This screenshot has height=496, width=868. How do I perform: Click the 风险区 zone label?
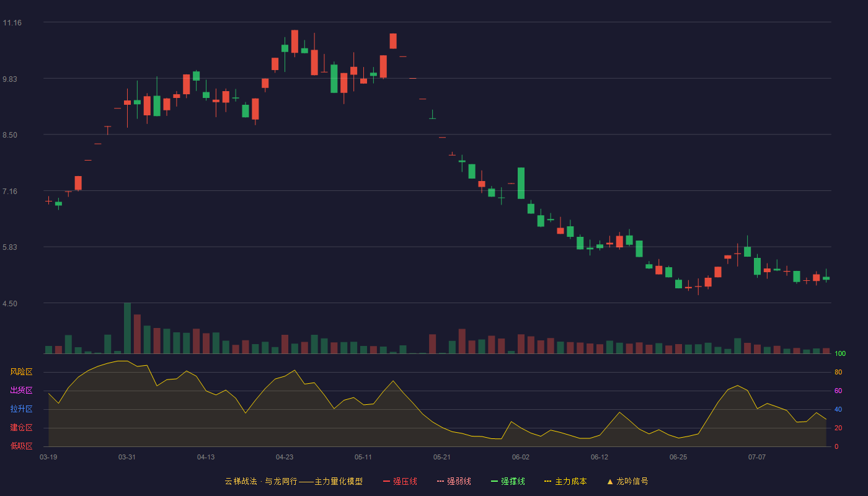click(21, 372)
